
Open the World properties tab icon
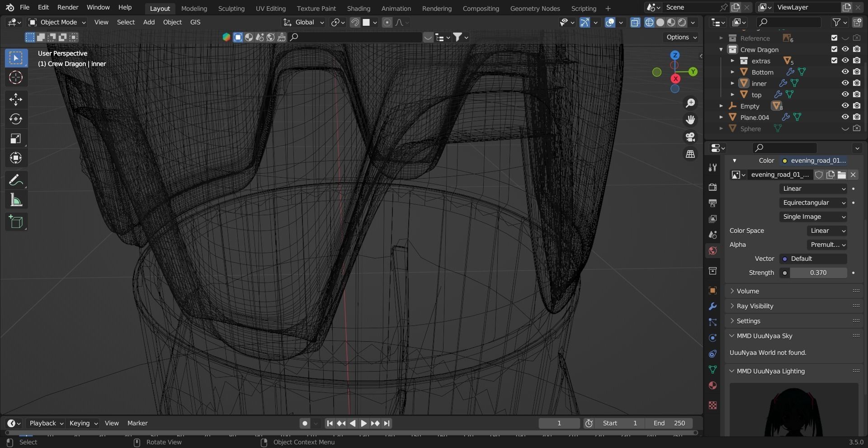coord(713,251)
